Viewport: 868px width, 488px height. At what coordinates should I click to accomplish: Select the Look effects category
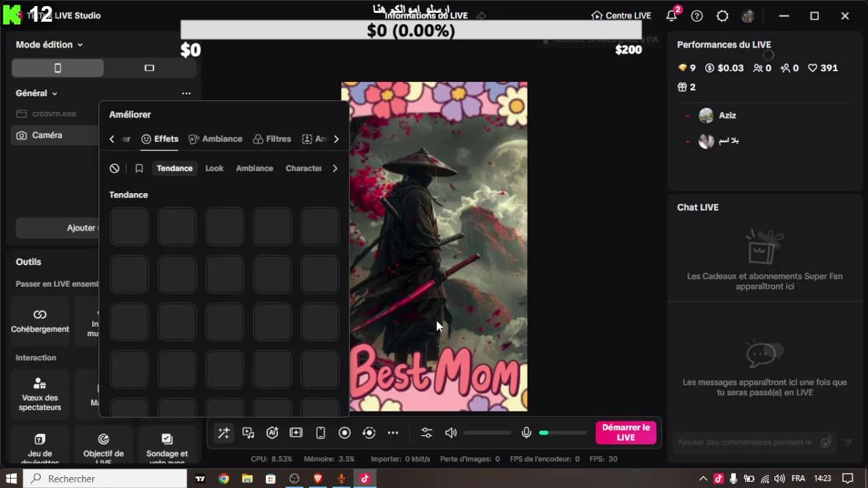(214, 169)
